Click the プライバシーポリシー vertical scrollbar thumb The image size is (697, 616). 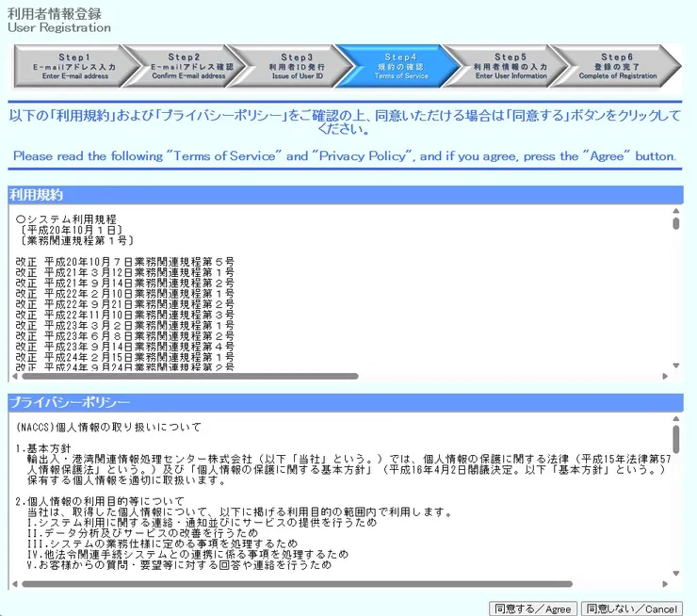point(675,439)
